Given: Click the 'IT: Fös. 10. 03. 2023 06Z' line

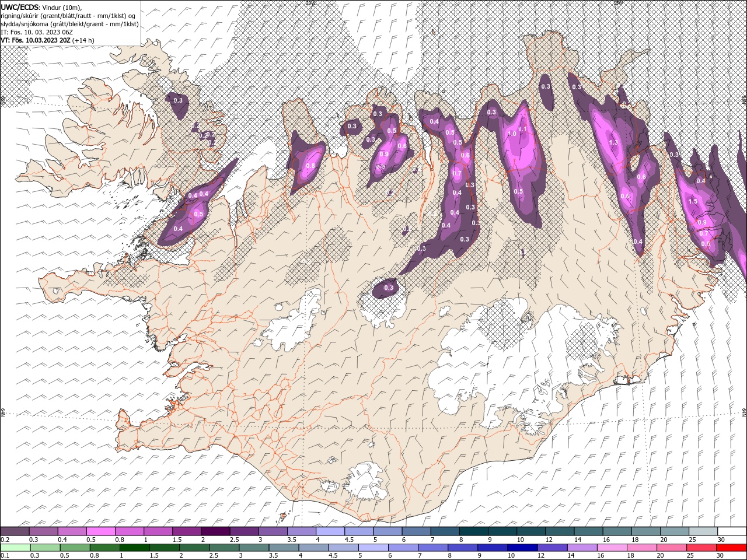Looking at the screenshot, I should tap(36, 32).
